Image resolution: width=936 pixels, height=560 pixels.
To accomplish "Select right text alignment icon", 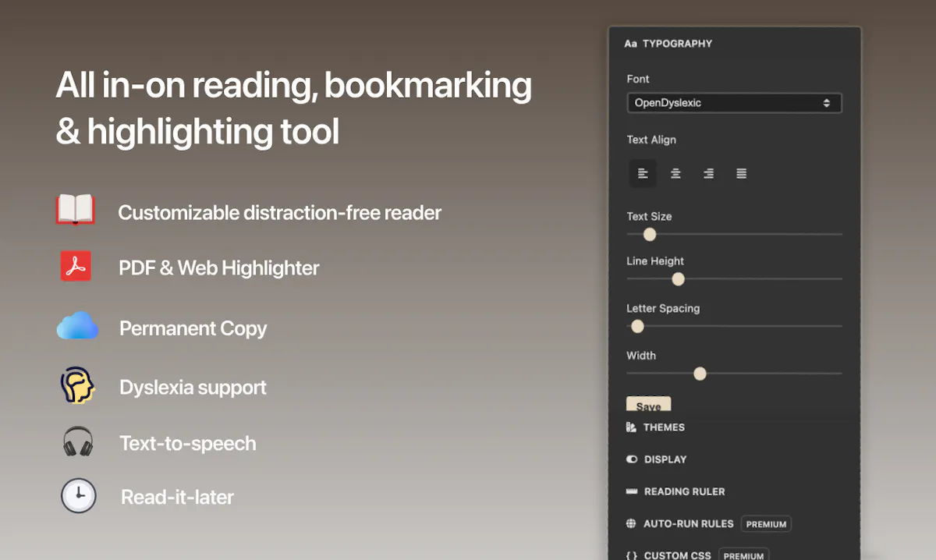I will 708,173.
